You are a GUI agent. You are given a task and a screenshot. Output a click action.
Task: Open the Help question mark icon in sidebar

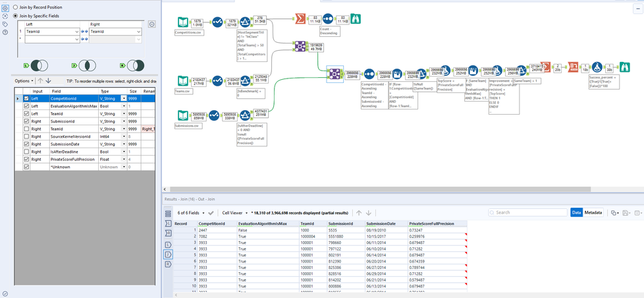[5, 32]
